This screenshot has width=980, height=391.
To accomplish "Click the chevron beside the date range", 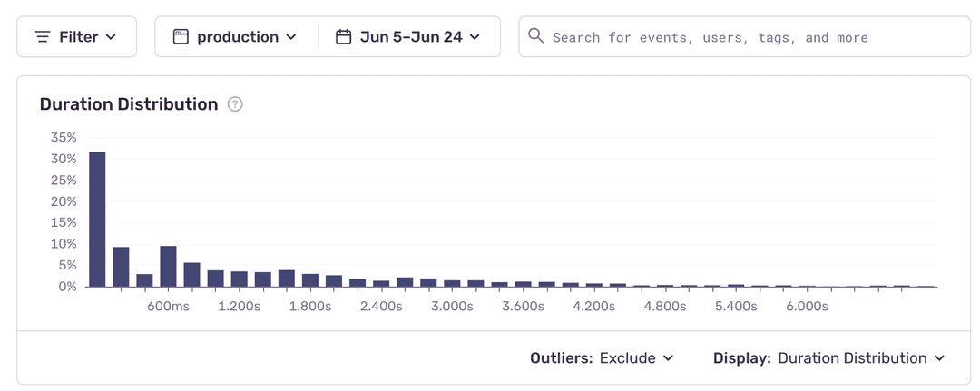I will tap(475, 37).
